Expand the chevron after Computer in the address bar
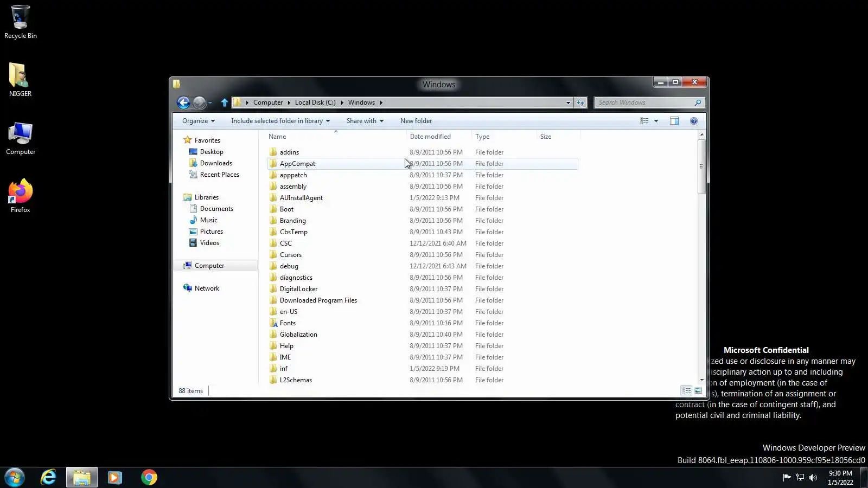The height and width of the screenshot is (488, 868). point(289,102)
